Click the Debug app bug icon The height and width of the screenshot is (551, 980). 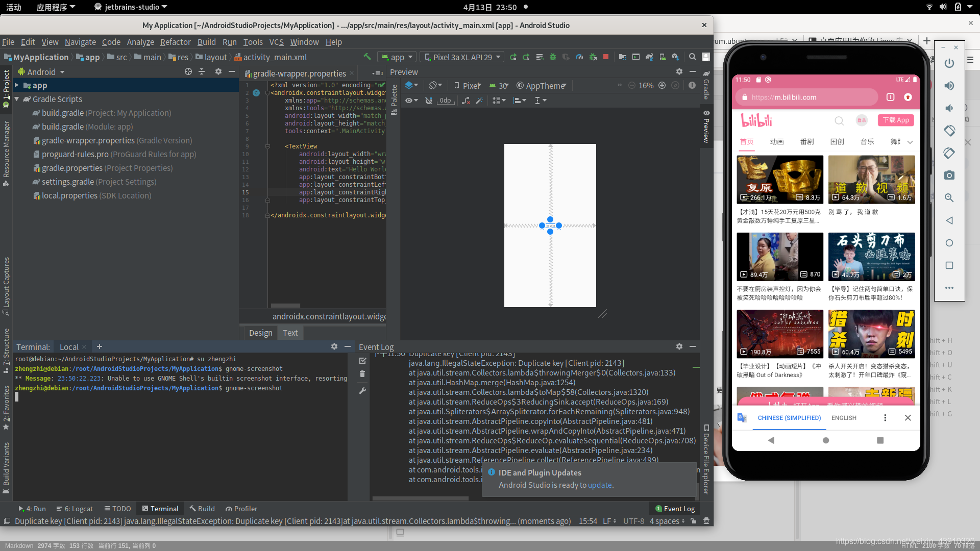[553, 57]
